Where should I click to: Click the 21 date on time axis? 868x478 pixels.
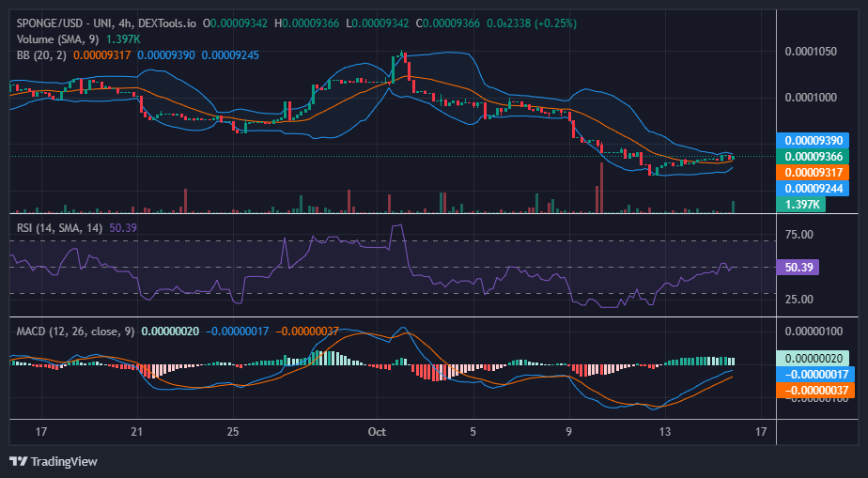pyautogui.click(x=137, y=432)
